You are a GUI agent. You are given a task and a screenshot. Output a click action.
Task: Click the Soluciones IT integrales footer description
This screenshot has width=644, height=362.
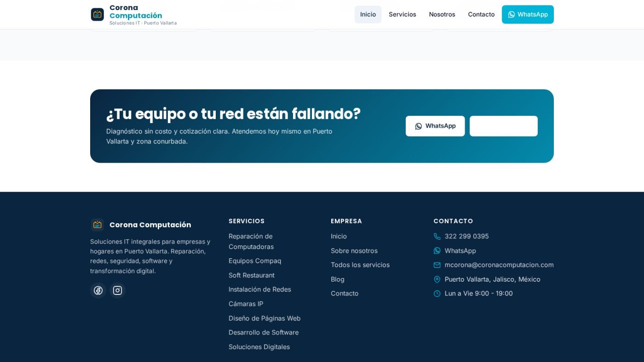coord(150,256)
